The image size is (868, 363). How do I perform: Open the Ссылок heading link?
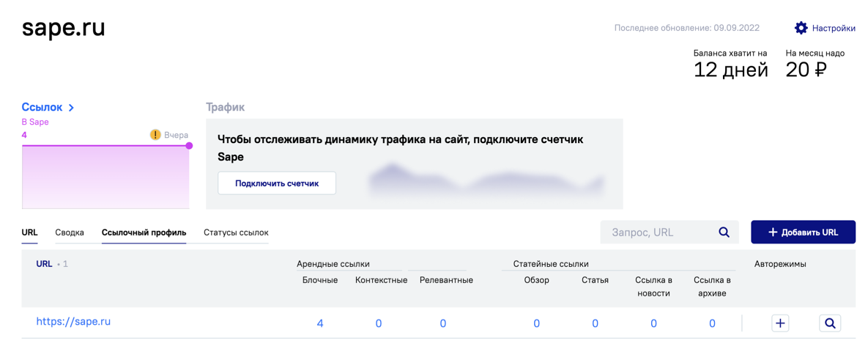point(42,108)
